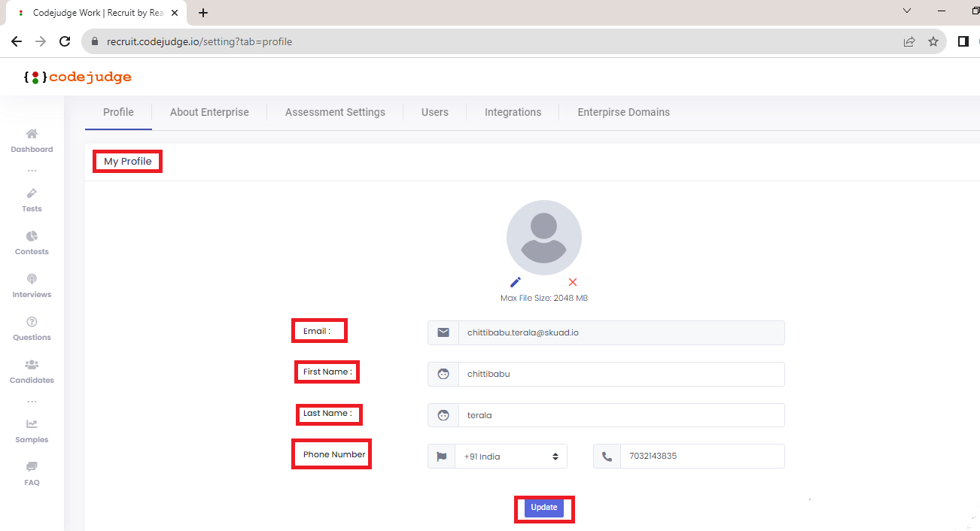Open the Questions section
The height and width of the screenshot is (531, 980).
[31, 328]
